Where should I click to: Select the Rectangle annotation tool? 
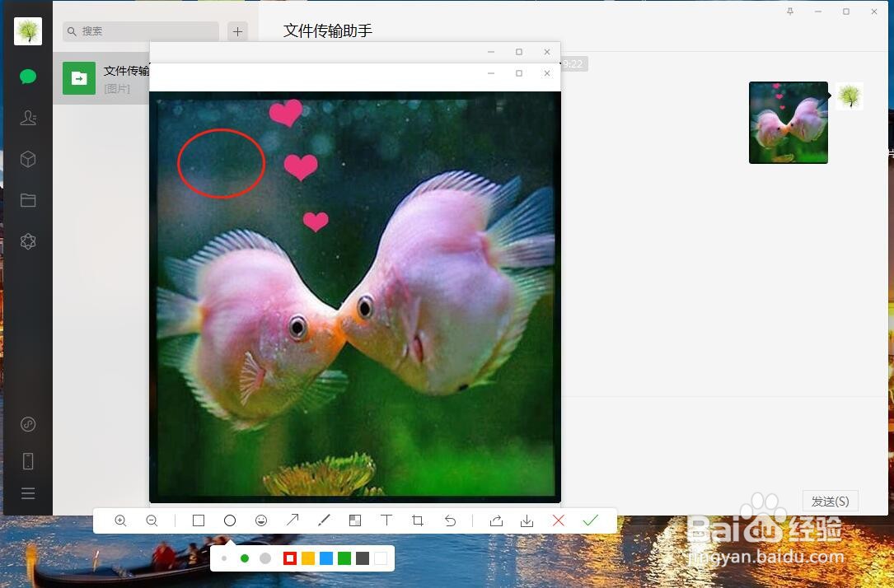(198, 520)
